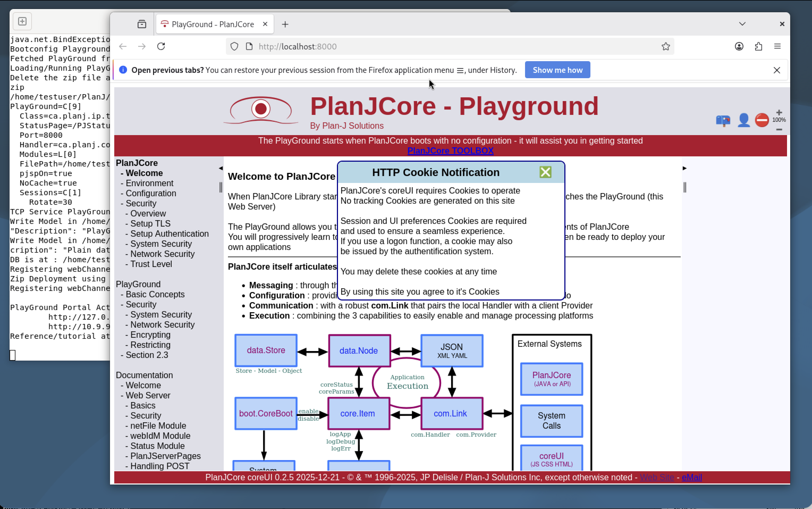Viewport: 812px width, 509px height.
Task: Click the Show me how button
Action: (557, 70)
